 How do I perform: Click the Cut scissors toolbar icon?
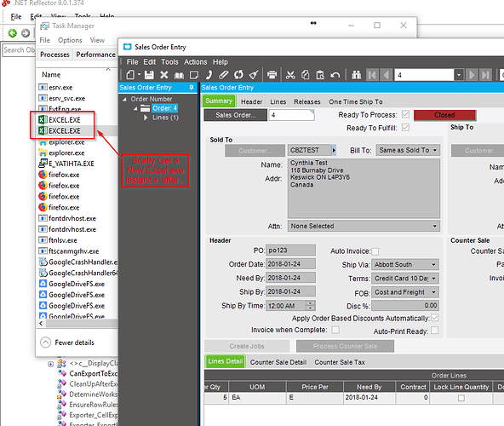[290, 75]
